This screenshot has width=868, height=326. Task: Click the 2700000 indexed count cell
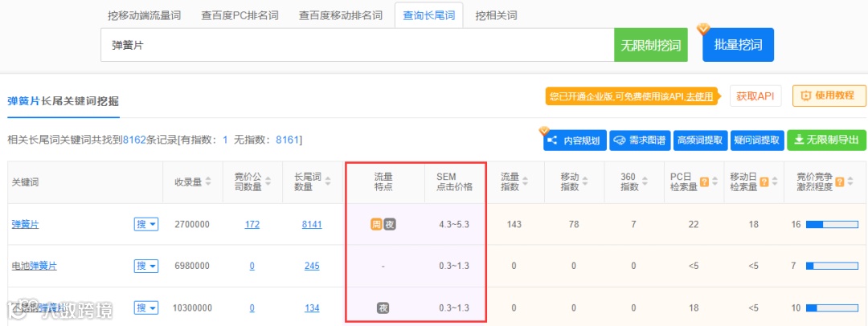pyautogui.click(x=192, y=224)
